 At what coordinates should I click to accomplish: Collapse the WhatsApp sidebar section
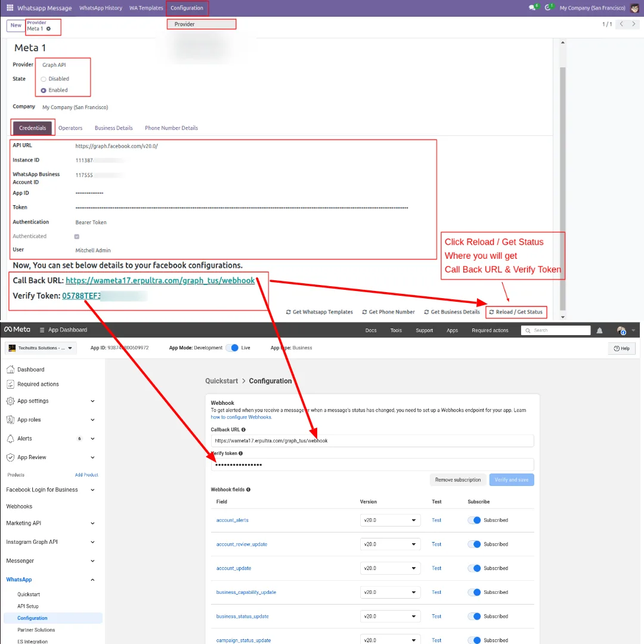point(92,580)
